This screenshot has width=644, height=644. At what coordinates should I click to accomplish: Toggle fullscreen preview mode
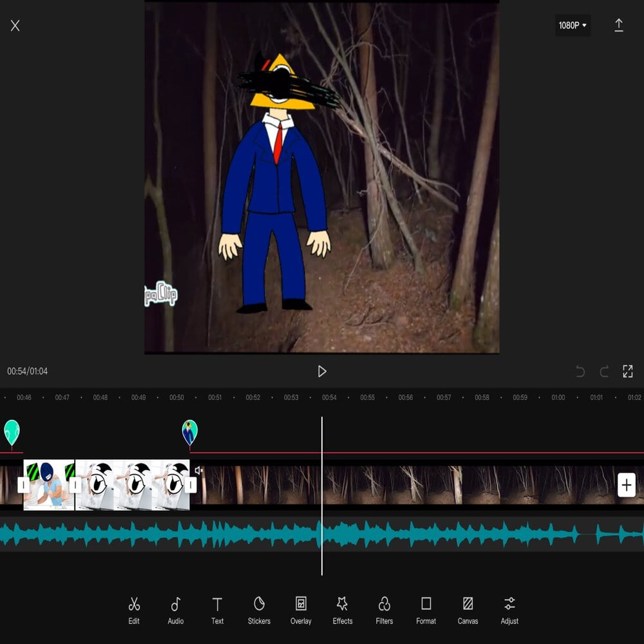tap(628, 372)
